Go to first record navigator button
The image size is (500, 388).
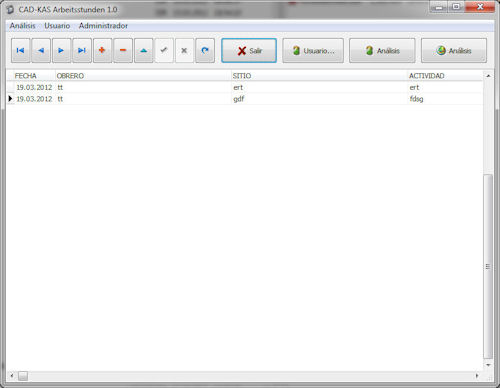pos(21,50)
